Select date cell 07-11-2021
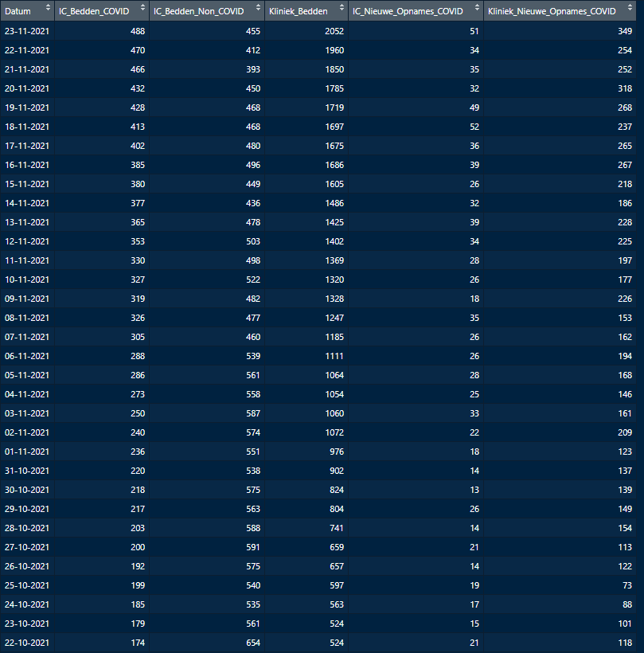This screenshot has width=644, height=653. (x=26, y=338)
